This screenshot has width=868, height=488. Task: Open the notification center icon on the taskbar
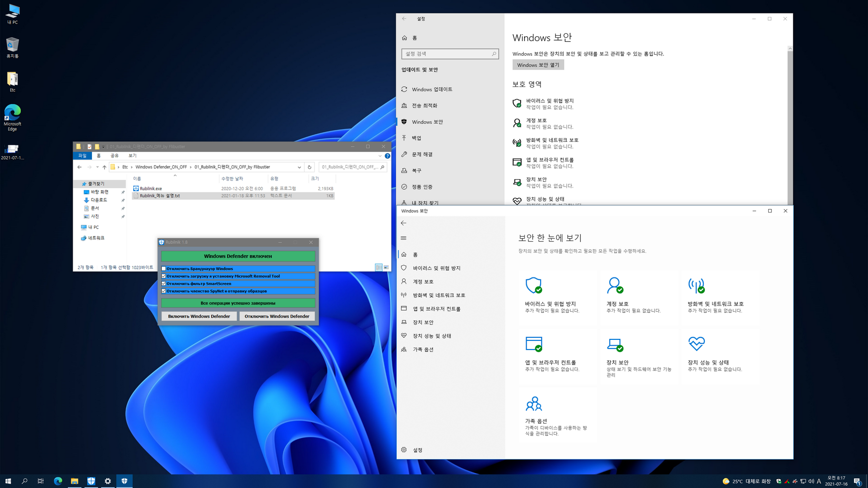[857, 481]
